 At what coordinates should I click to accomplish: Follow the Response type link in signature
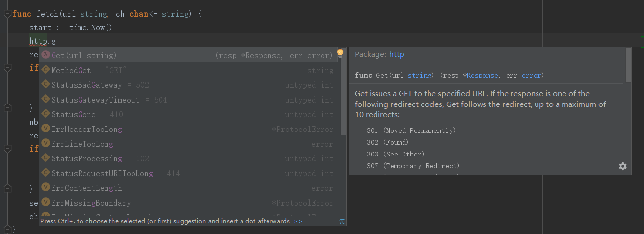click(x=483, y=75)
